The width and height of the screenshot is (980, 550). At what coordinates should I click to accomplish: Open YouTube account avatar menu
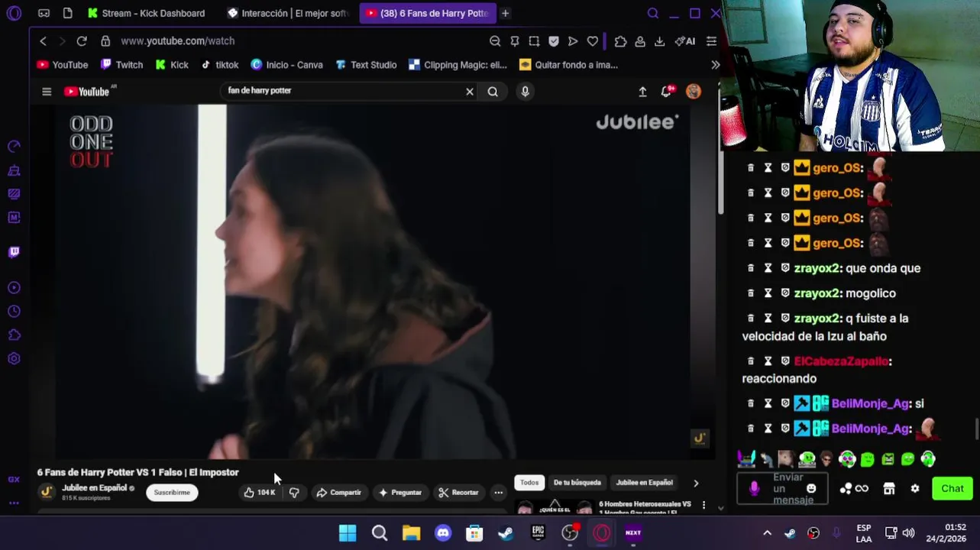pos(694,92)
